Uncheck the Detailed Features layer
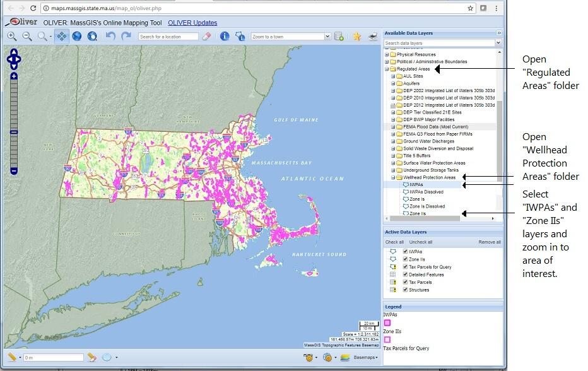The height and width of the screenshot is (371, 588). point(406,274)
